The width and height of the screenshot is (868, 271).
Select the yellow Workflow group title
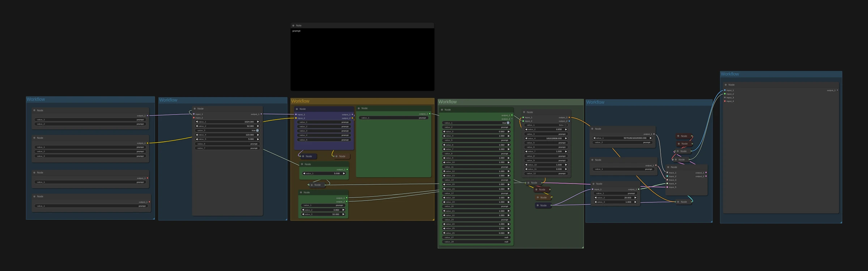300,101
